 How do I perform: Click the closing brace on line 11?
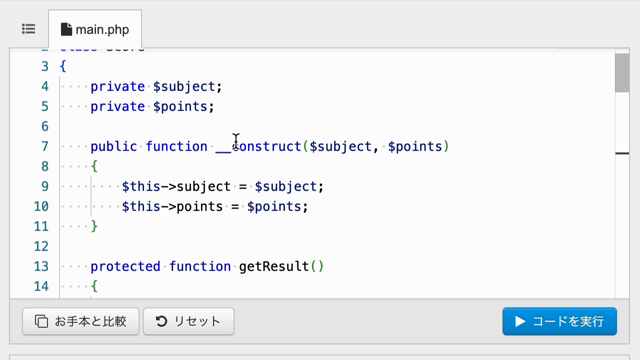tap(94, 227)
